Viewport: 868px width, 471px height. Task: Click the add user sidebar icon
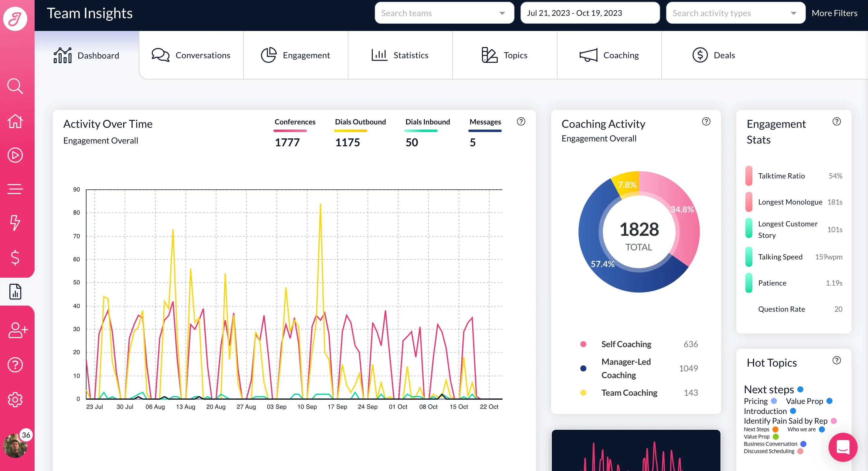click(x=18, y=330)
